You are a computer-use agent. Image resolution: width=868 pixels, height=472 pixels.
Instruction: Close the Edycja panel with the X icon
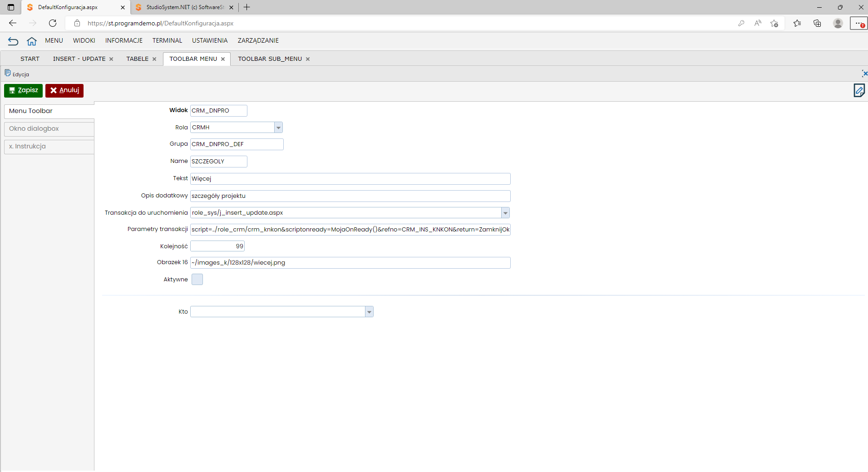pos(864,74)
